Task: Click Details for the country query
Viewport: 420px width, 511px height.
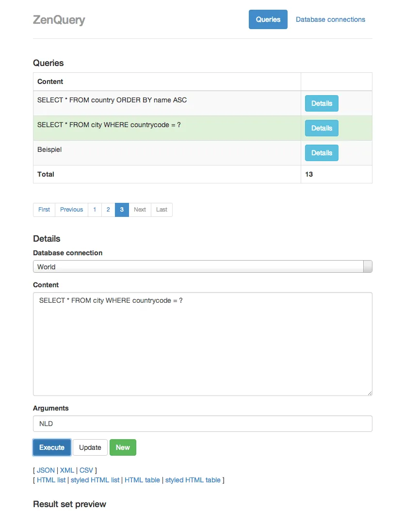Action: tap(322, 103)
